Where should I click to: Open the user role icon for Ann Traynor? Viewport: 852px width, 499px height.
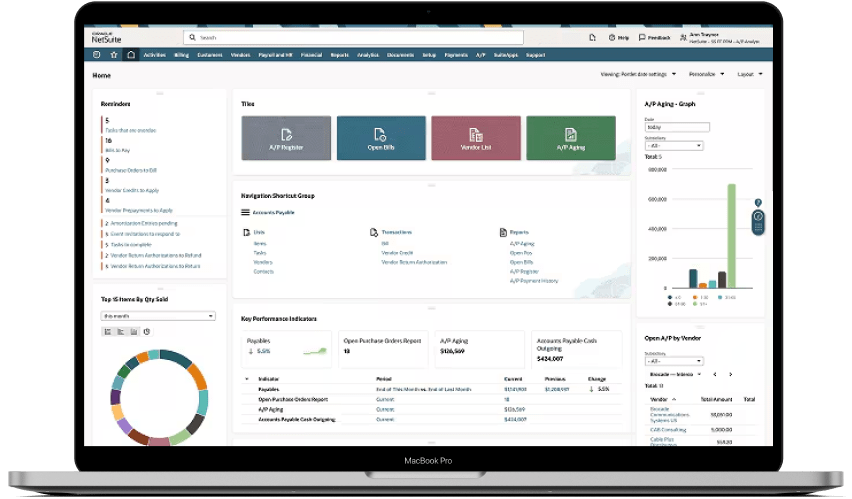point(683,38)
